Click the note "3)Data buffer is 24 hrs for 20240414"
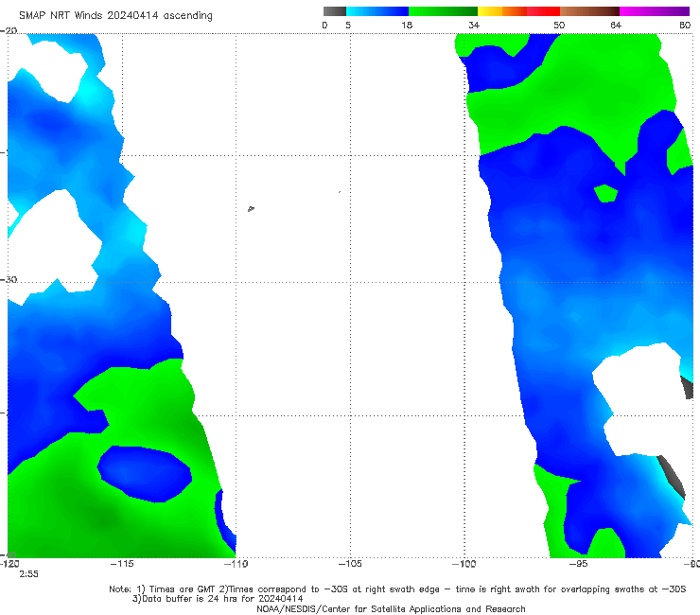This screenshot has height=615, width=700. 218,599
